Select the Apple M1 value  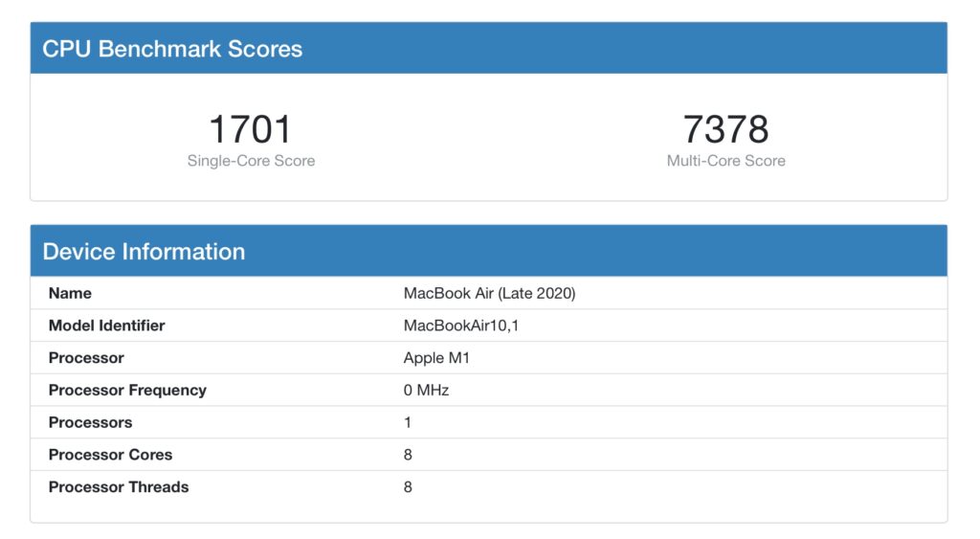(436, 358)
